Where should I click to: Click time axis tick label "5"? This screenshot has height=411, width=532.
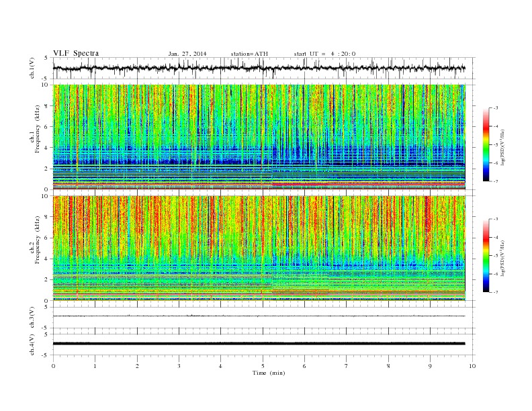[263, 366]
